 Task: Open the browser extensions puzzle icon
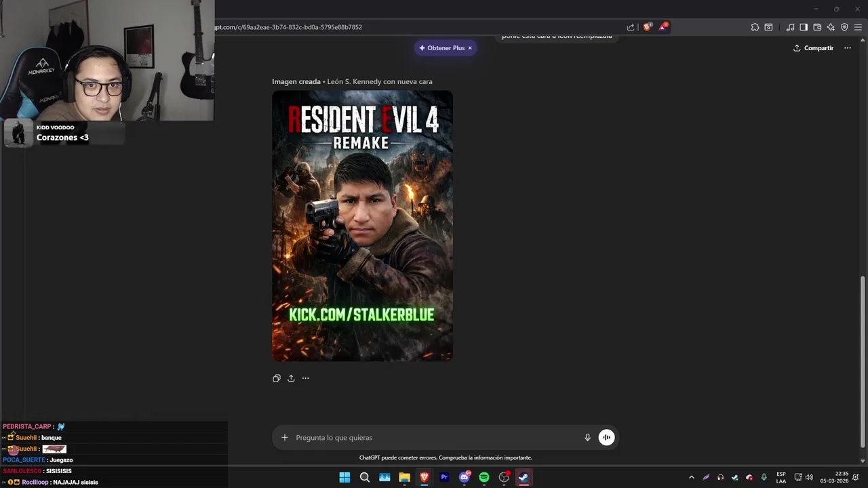(755, 27)
